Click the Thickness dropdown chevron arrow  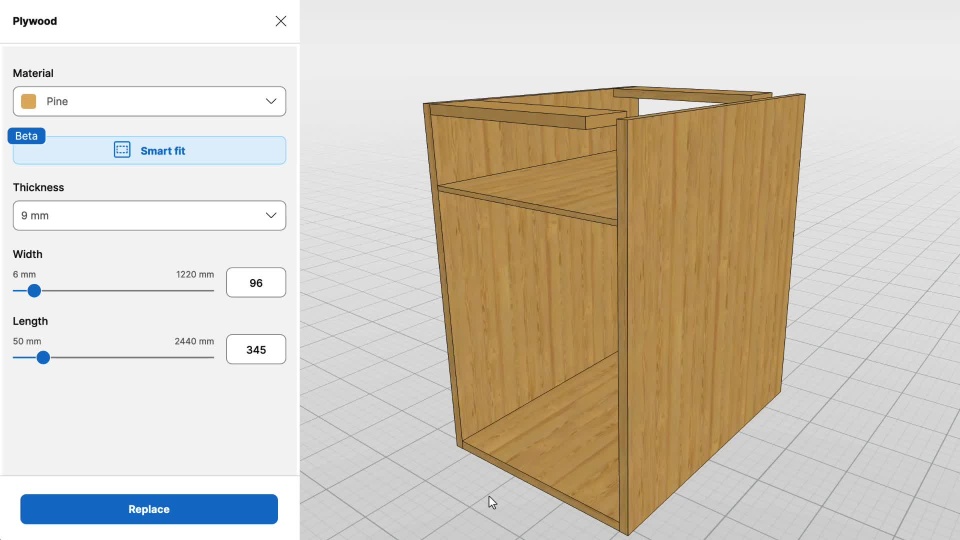click(x=271, y=216)
